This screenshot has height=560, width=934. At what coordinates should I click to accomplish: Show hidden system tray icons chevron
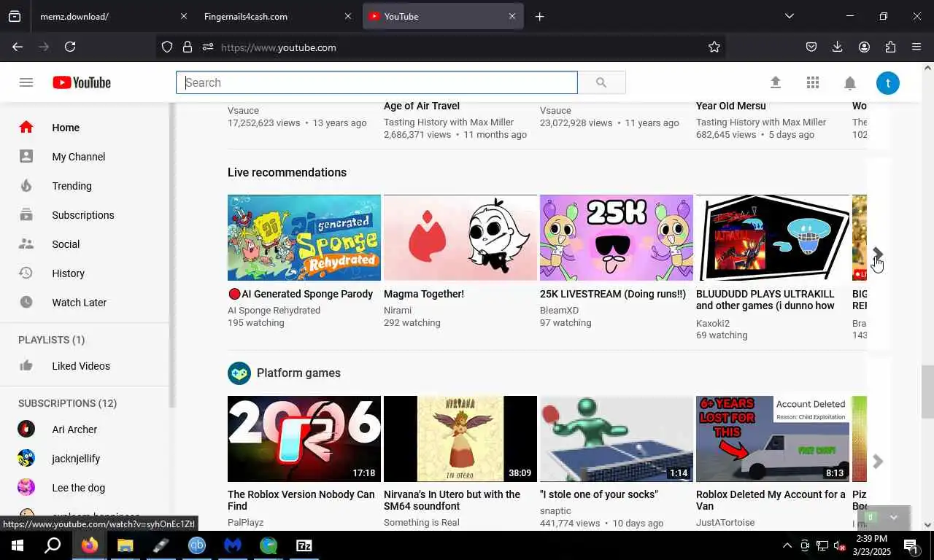click(x=787, y=545)
